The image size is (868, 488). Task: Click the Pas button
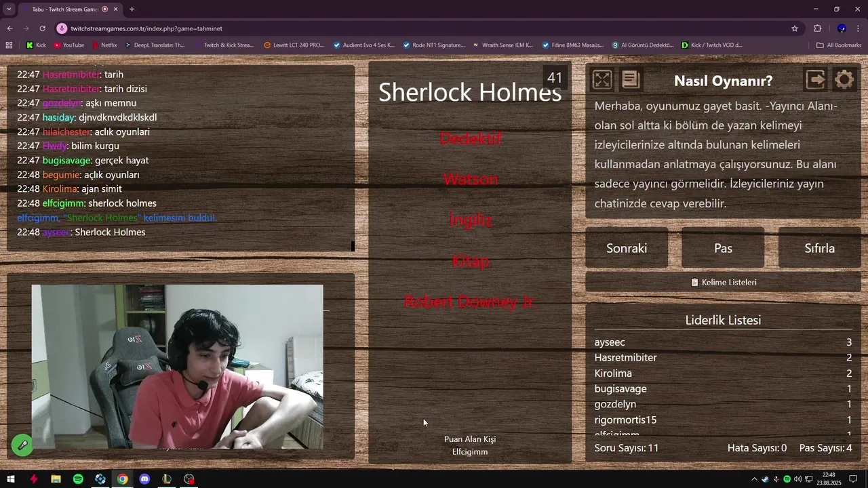723,248
